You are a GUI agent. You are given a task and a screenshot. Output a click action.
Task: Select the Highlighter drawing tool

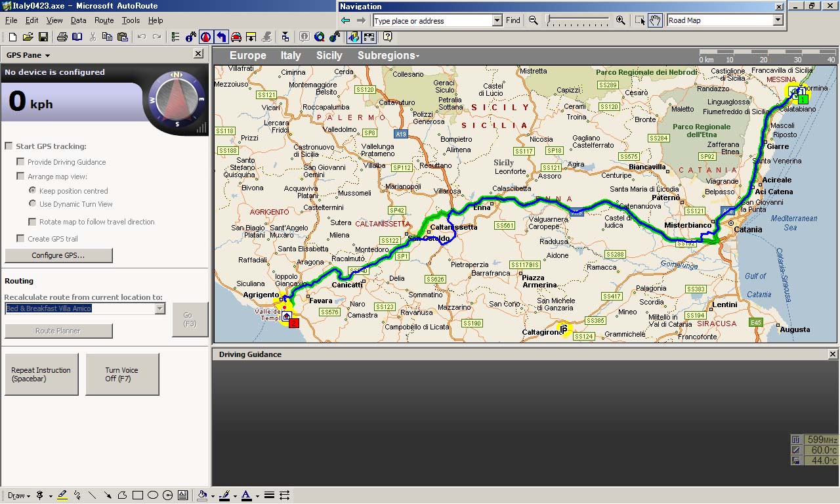click(62, 495)
